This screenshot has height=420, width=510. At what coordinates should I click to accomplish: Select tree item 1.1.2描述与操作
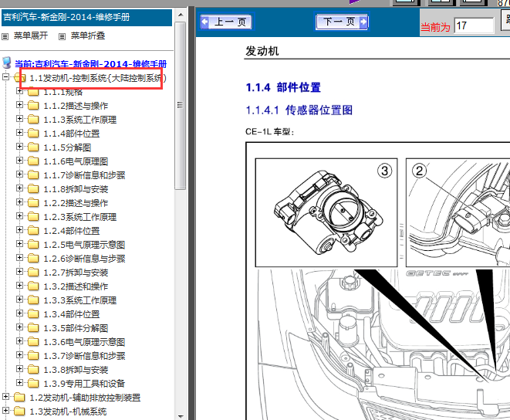[76, 106]
